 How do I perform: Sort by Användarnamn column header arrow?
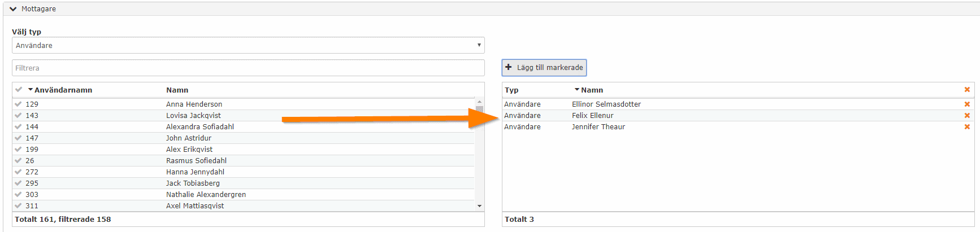click(x=31, y=90)
